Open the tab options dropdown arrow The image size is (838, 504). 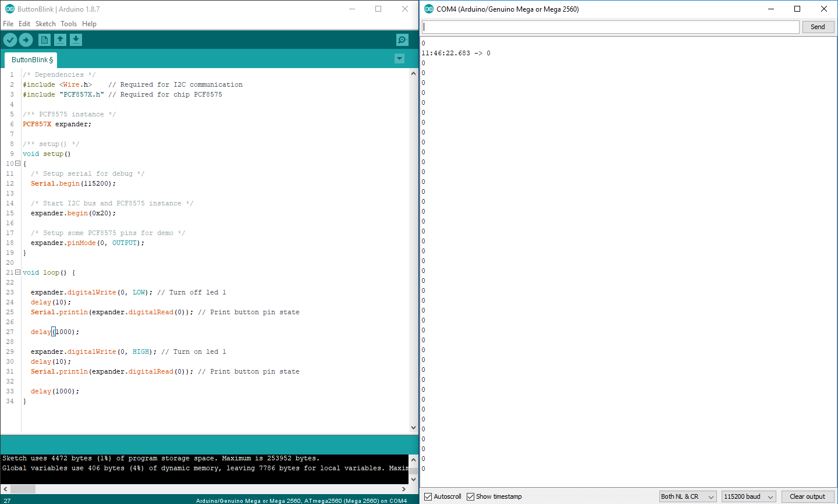[x=399, y=58]
